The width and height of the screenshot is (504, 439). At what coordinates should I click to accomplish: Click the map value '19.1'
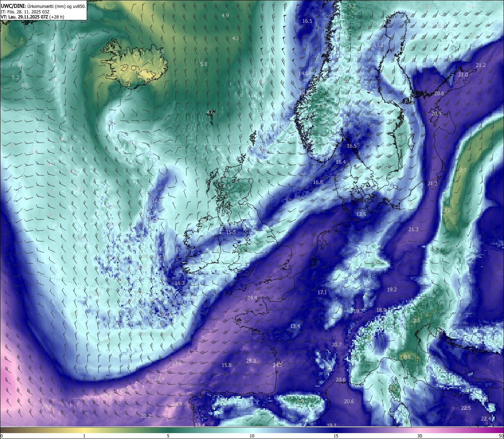tap(332, 425)
